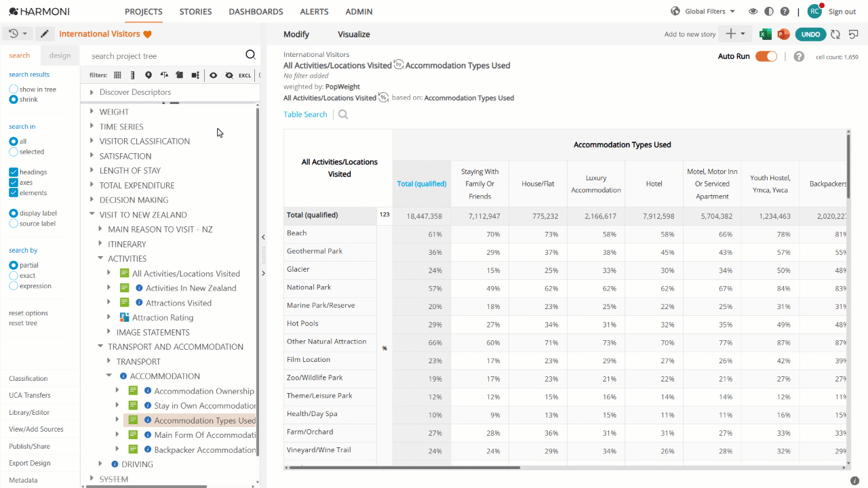This screenshot has height=488, width=868.
Task: Open the Global Filters dropdown
Action: tap(710, 12)
